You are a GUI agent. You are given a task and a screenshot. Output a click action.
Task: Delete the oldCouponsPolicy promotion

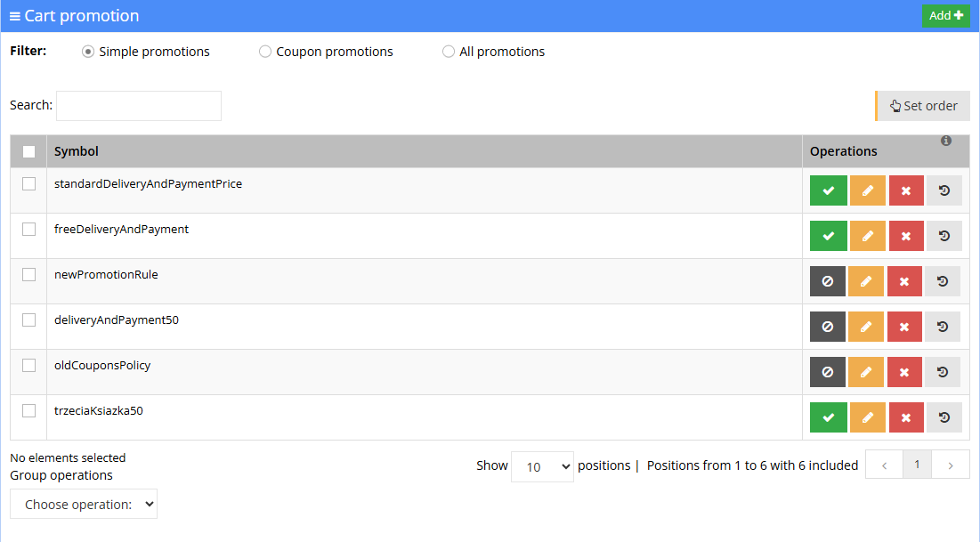(904, 372)
